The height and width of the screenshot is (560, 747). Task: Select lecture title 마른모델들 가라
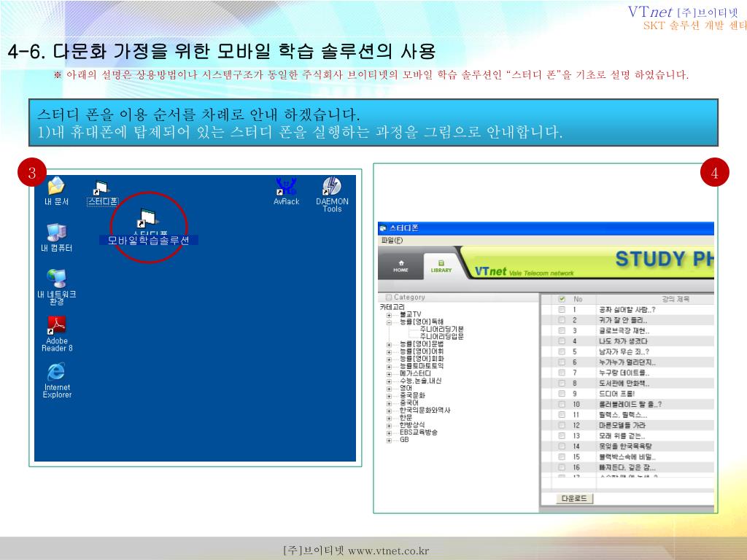622,425
